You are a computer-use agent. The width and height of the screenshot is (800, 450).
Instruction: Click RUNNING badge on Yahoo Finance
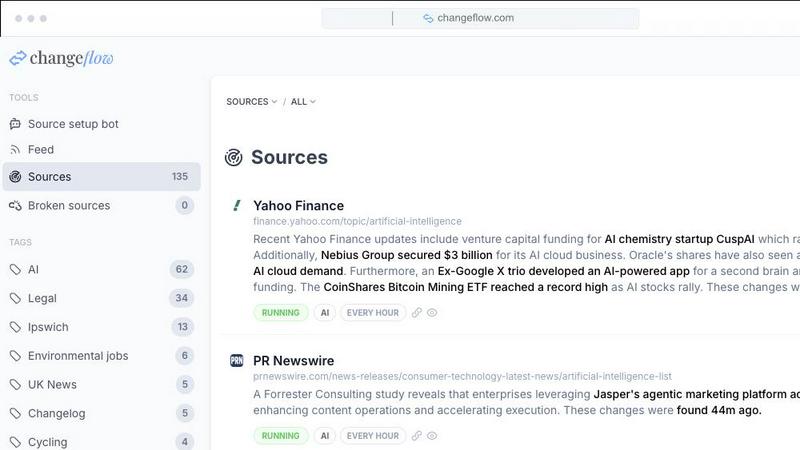tap(281, 313)
